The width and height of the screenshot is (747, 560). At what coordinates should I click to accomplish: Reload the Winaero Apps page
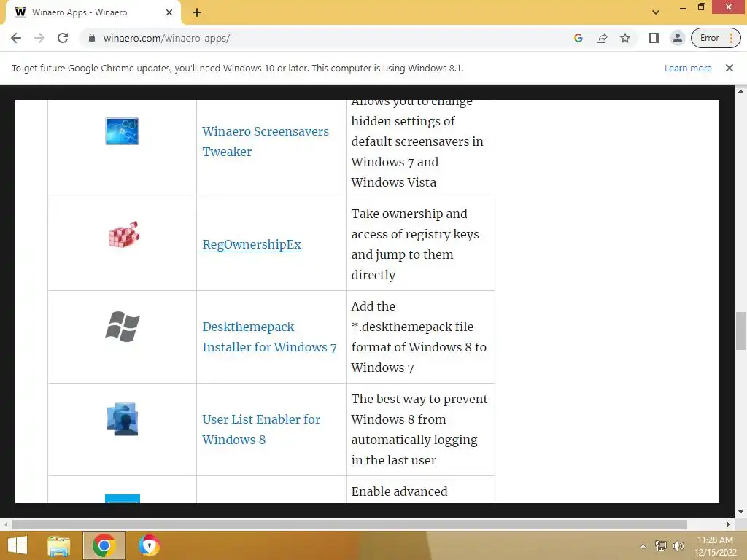pos(63,38)
